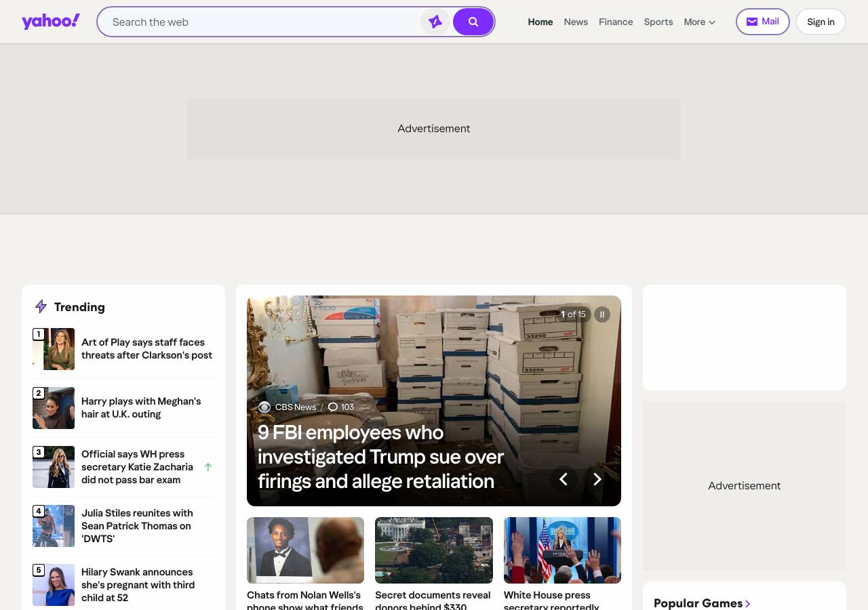The height and width of the screenshot is (610, 868).
Task: Click the Trending section heading
Action: click(x=79, y=307)
